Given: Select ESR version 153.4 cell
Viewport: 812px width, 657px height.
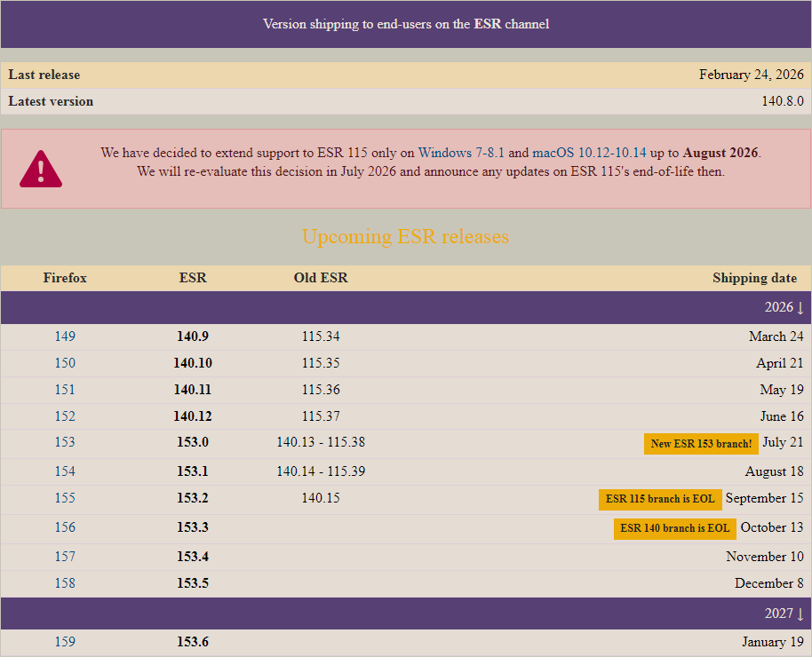Looking at the screenshot, I should [193, 557].
